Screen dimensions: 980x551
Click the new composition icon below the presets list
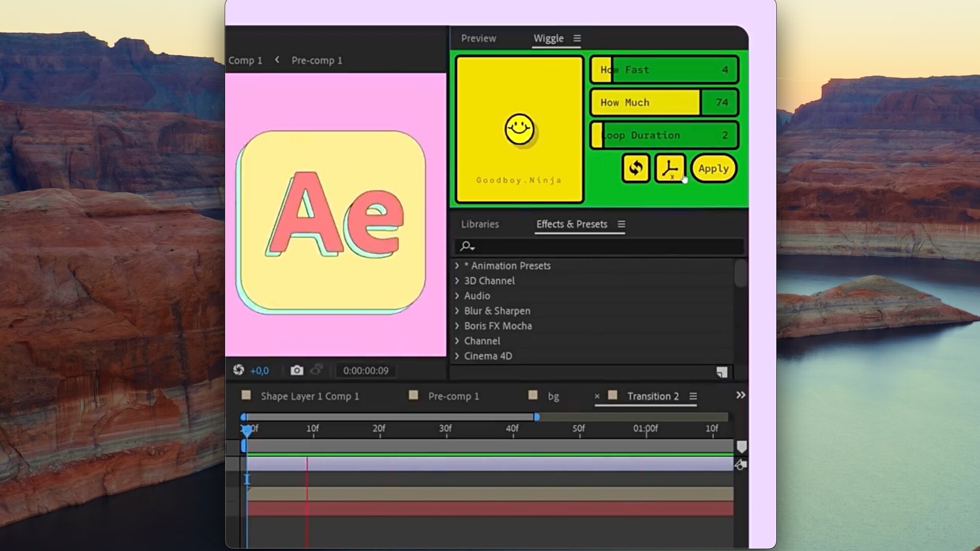721,373
